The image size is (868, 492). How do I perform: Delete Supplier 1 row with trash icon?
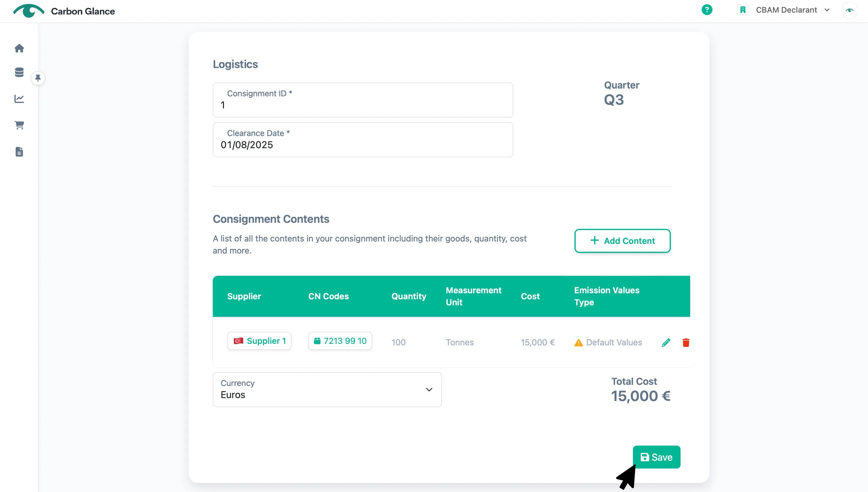pyautogui.click(x=686, y=343)
